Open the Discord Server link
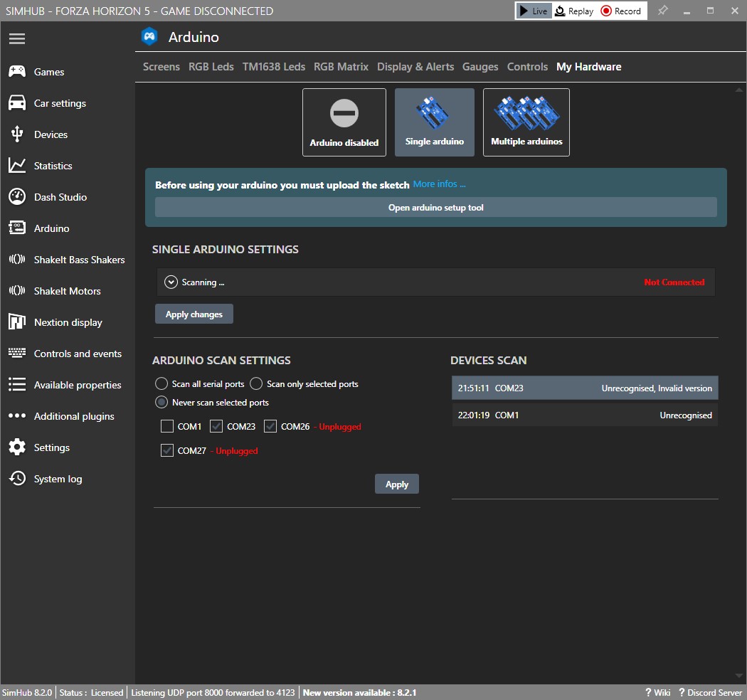 pos(710,692)
